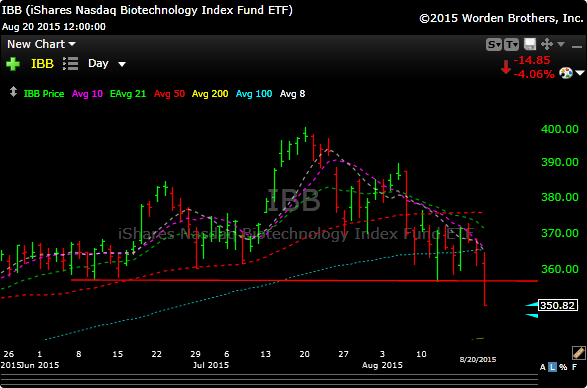Click the lower cyan price pointer arrow

[532, 316]
